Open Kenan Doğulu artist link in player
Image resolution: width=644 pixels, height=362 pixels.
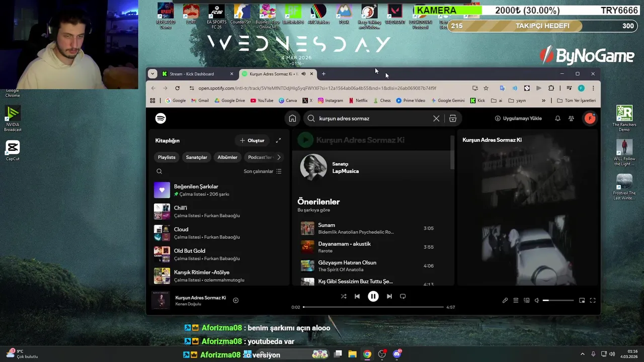(188, 304)
